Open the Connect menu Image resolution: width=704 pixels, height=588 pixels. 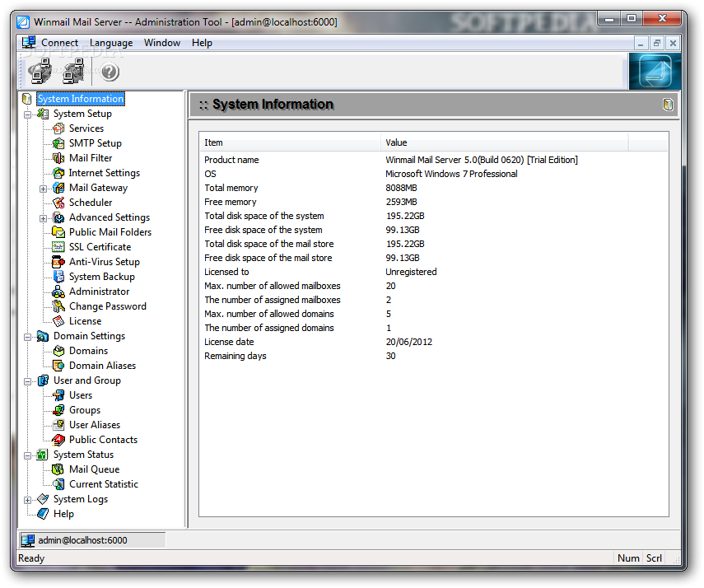59,43
